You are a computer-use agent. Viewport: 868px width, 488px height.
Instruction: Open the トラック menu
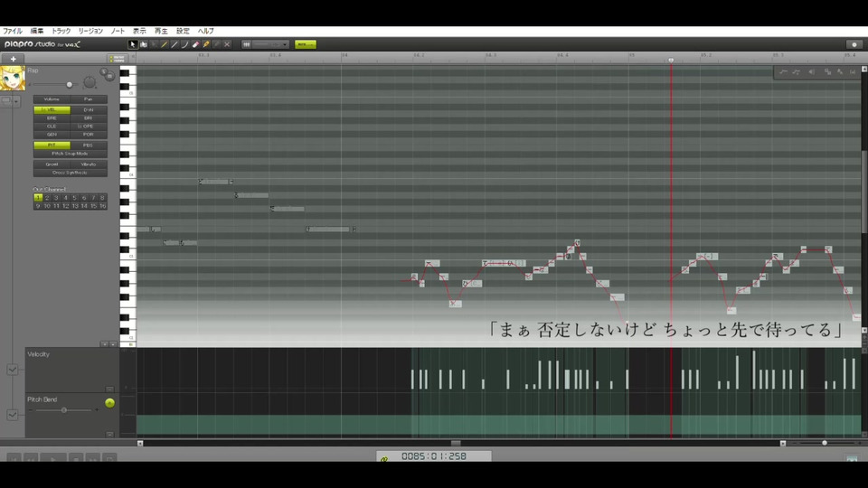tap(61, 31)
